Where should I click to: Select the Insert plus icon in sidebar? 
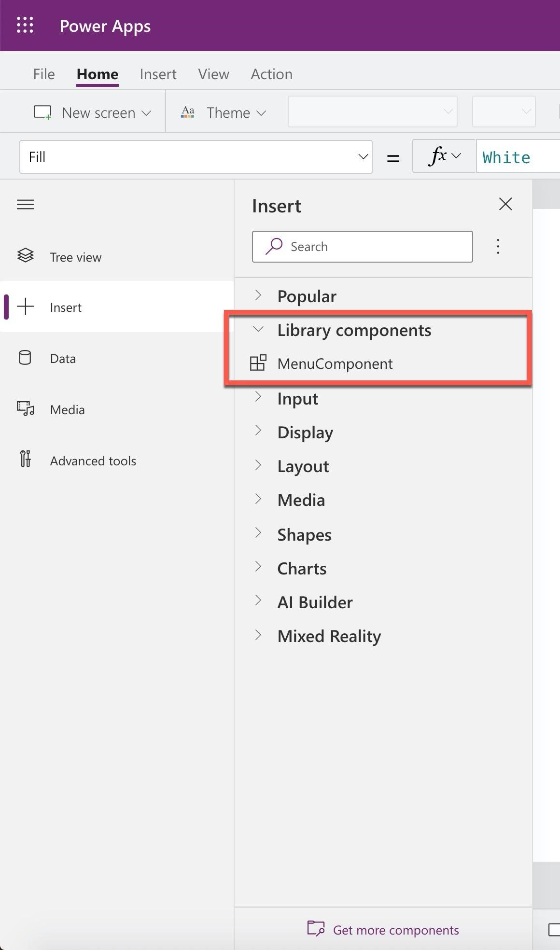(x=26, y=307)
